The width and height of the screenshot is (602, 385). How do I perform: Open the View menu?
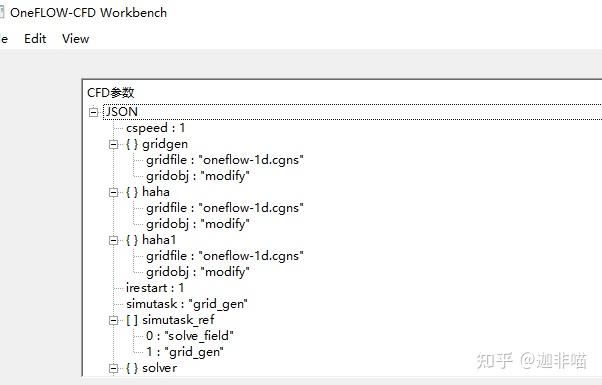(76, 39)
